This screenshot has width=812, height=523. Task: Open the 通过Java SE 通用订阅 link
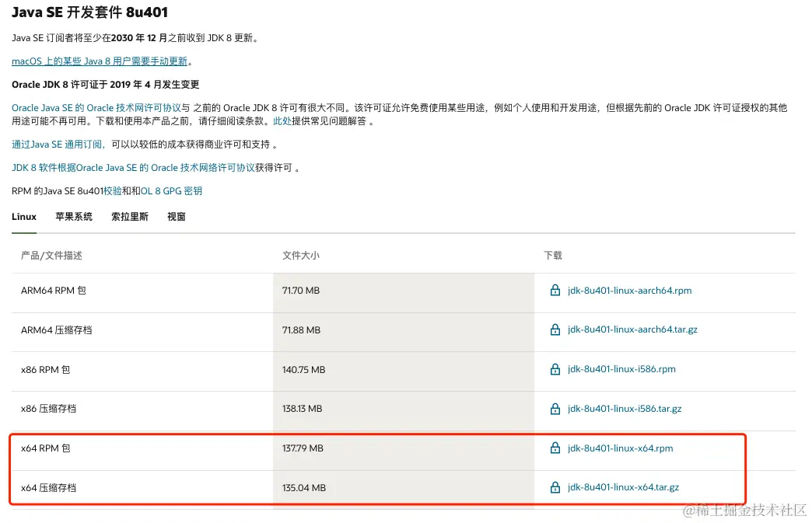58,145
